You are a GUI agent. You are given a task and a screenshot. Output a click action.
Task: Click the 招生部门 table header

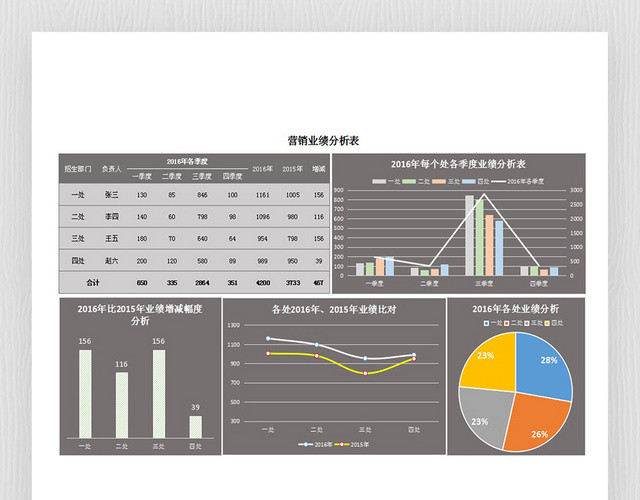point(78,169)
